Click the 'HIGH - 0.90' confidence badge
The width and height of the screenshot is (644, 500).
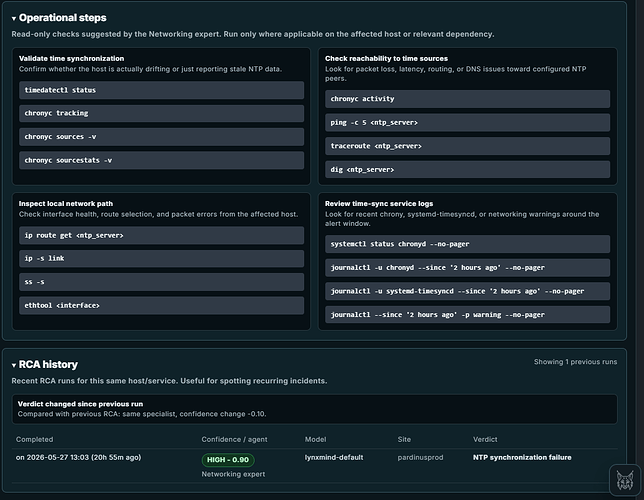tap(228, 460)
